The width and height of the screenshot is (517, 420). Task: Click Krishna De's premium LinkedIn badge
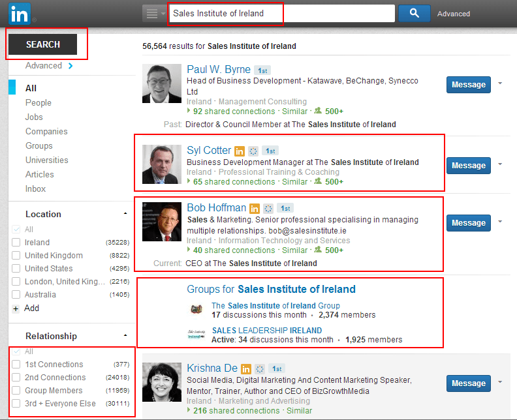(246, 369)
